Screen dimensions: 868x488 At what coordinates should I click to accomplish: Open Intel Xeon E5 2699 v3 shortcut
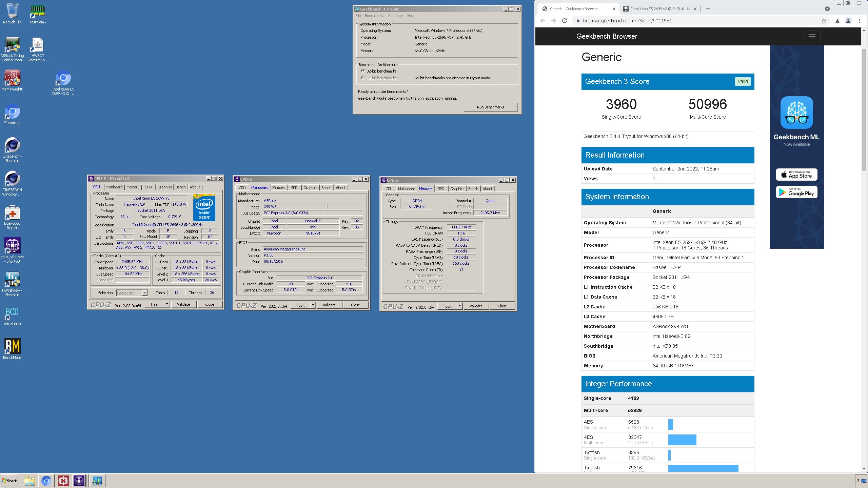point(63,83)
